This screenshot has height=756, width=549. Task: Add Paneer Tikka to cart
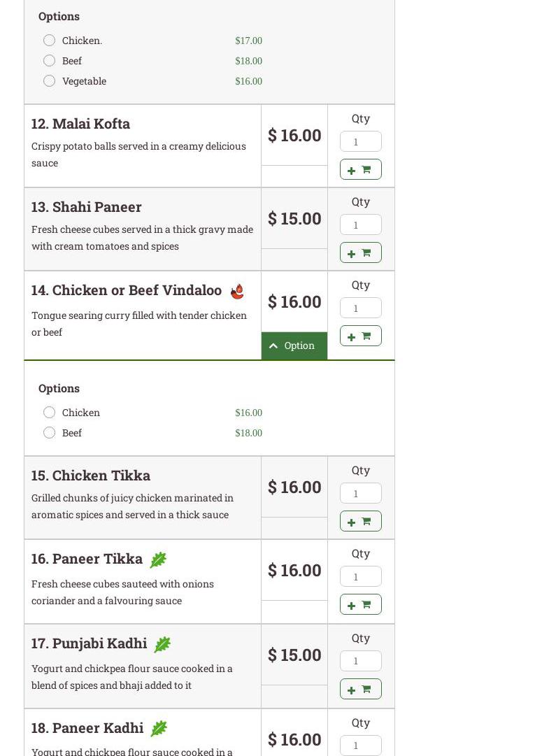point(360,604)
